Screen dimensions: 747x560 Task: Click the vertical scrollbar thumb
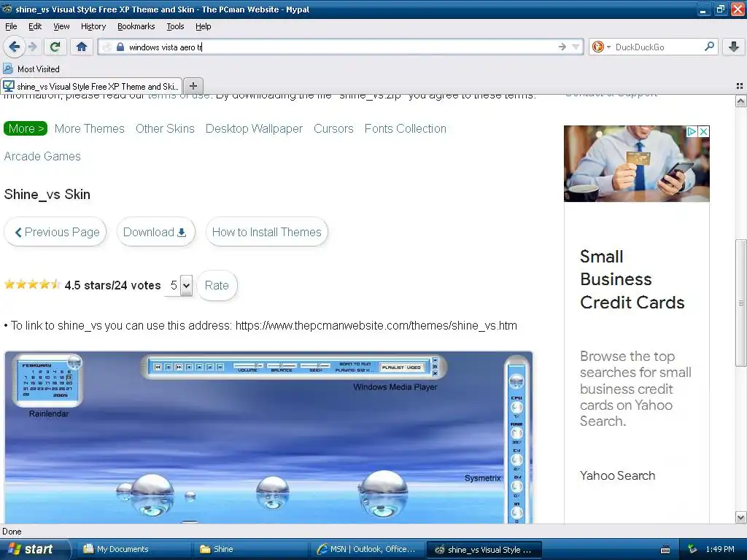point(741,303)
